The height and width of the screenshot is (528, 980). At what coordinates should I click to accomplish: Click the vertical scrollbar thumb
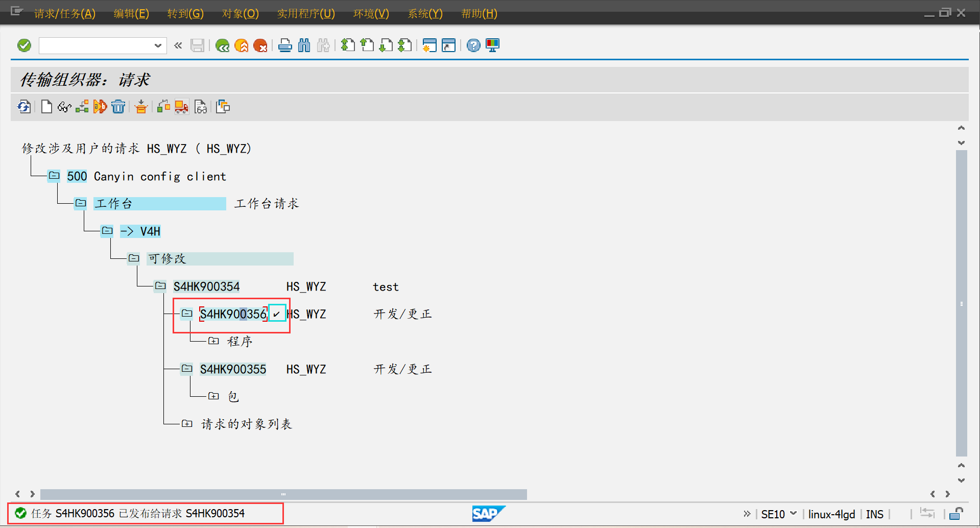pos(962,303)
